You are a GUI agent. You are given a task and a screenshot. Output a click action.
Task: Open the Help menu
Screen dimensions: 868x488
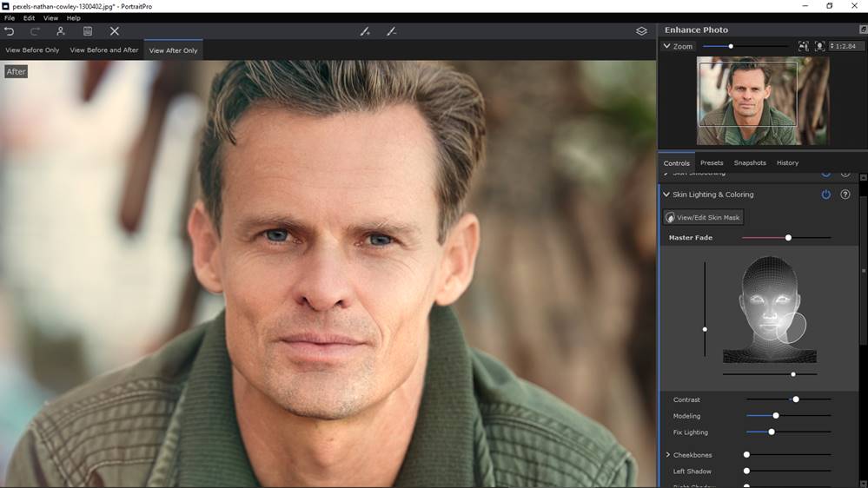[74, 17]
